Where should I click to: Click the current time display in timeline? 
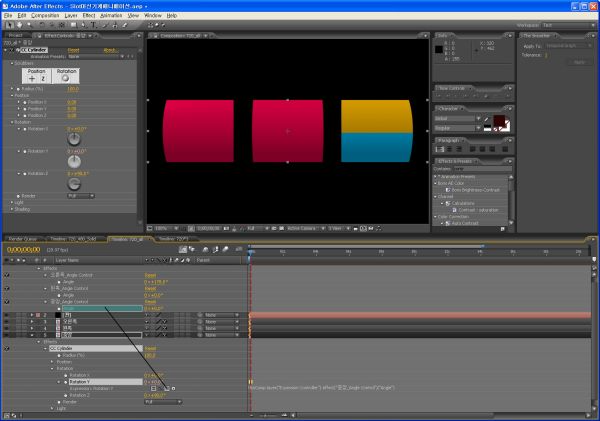23,250
